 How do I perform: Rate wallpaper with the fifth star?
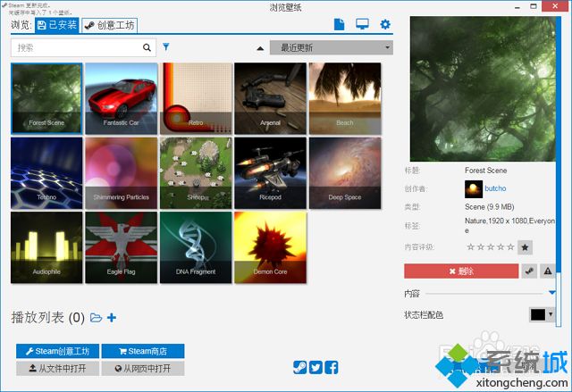click(x=510, y=247)
